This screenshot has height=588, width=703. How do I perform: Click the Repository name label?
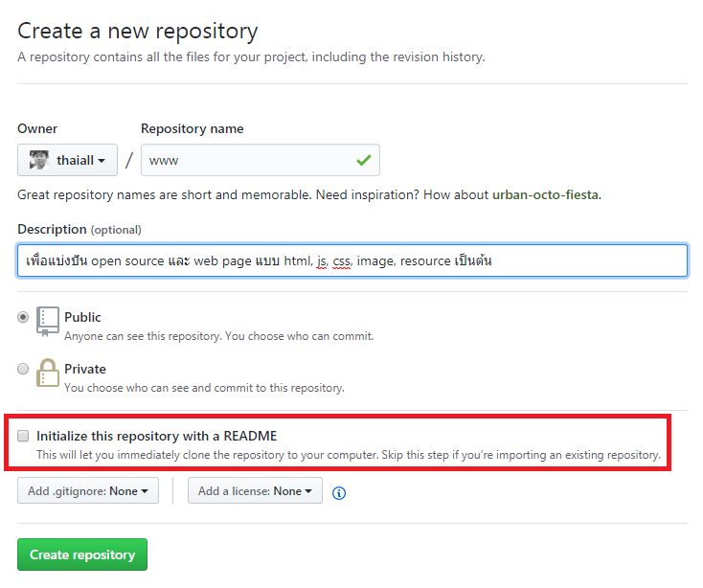coord(192,129)
